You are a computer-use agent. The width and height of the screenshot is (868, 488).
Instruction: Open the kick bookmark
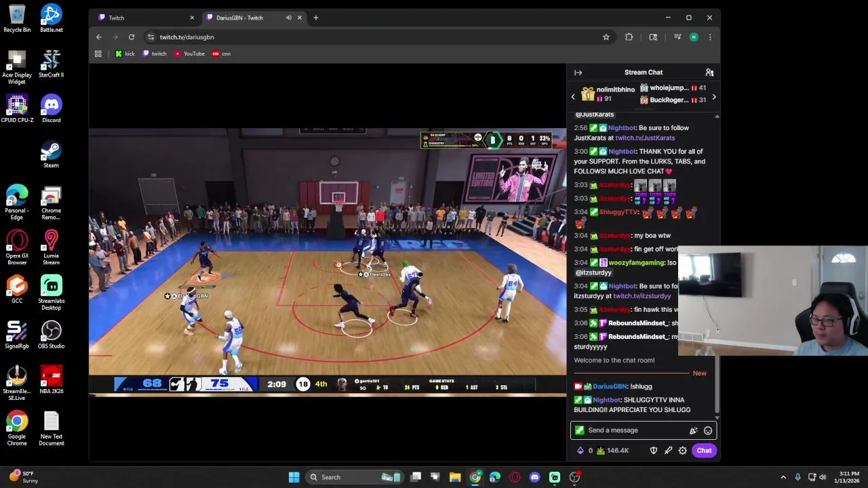(x=125, y=54)
